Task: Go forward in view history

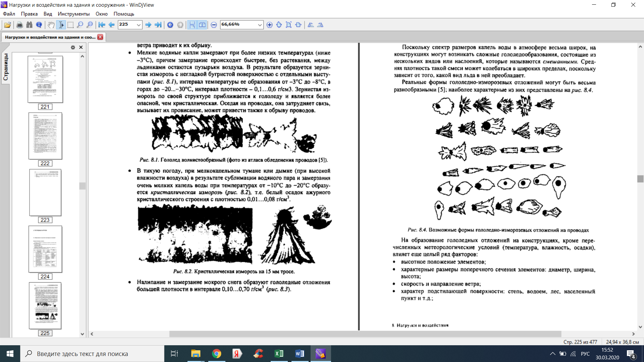Action: [180, 25]
